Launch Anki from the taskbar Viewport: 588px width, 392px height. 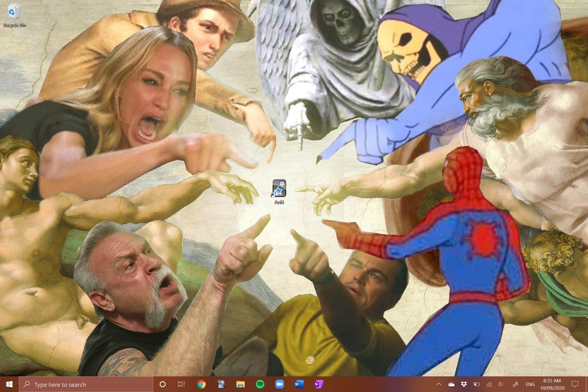tap(221, 384)
